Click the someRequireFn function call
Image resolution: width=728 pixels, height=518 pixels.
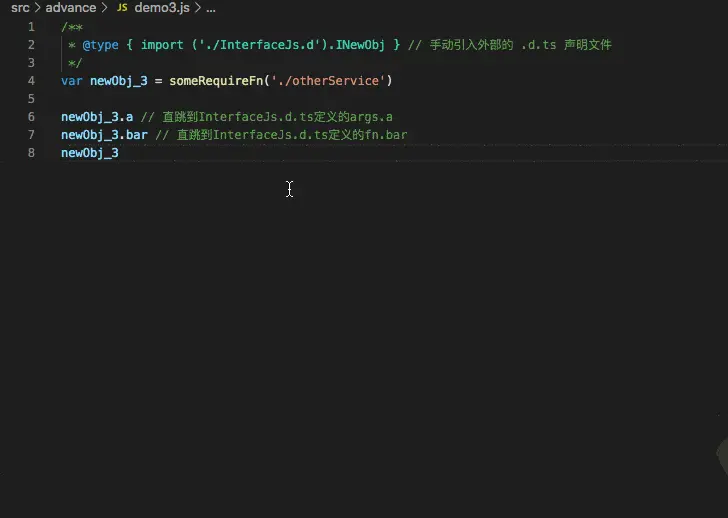click(216, 81)
